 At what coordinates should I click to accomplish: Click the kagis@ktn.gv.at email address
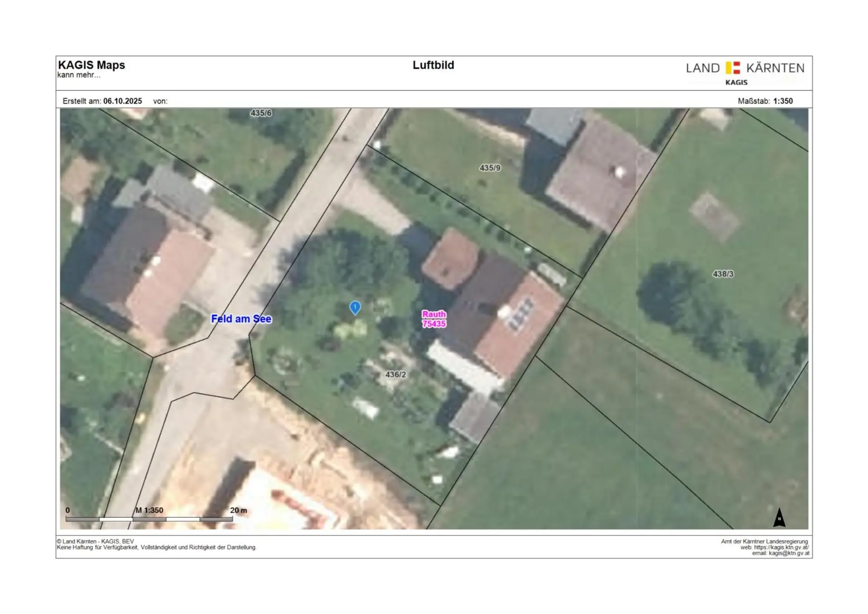[788, 553]
